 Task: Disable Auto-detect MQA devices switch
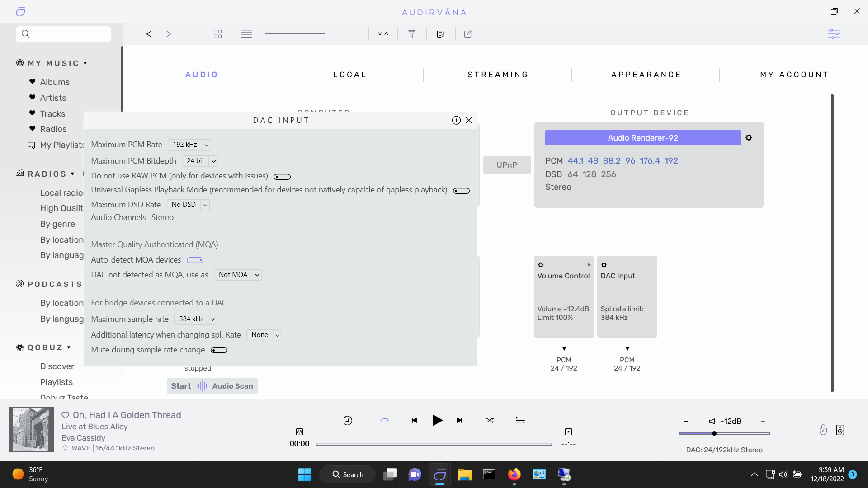[x=195, y=260]
